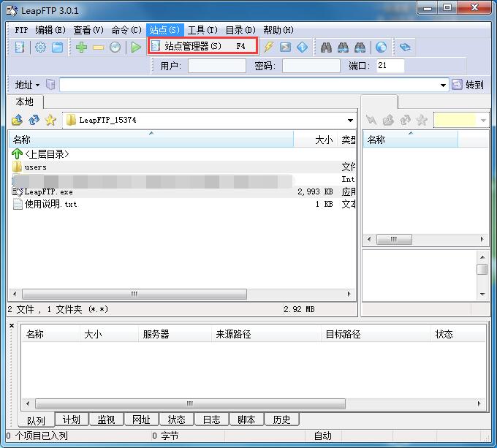Image resolution: width=497 pixels, height=448 pixels.
Task: Open Site Manager toolbar icon at far left
Action: pyautogui.click(x=20, y=48)
